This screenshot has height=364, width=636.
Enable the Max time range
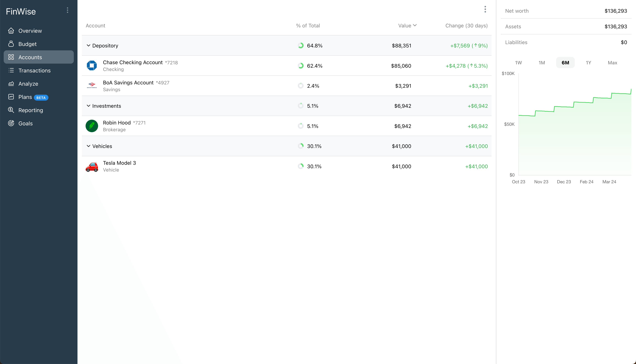612,63
